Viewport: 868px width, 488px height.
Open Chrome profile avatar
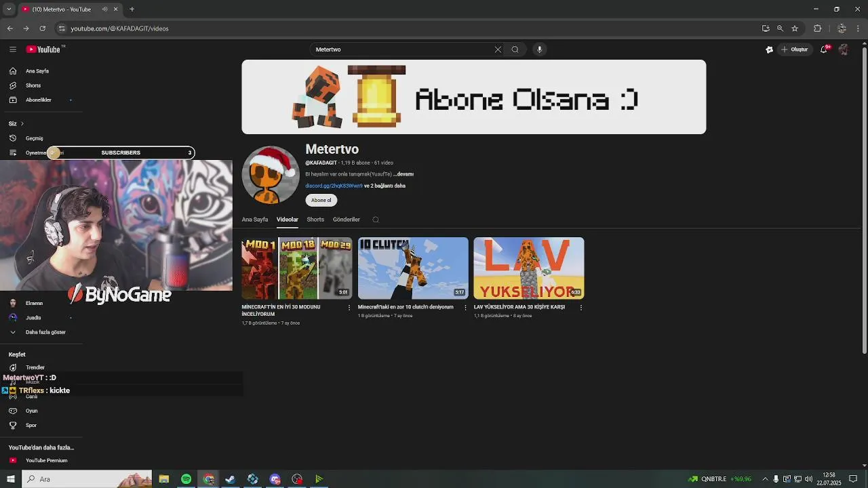click(842, 28)
